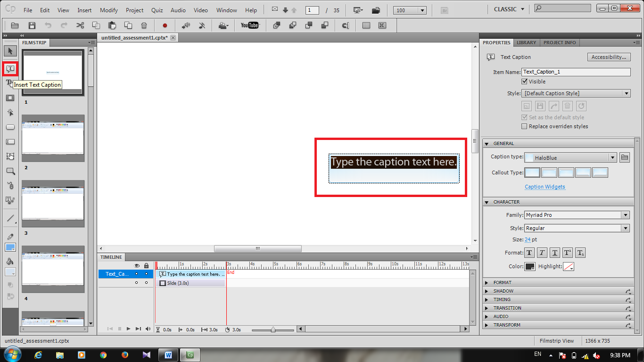
Task: Toggle the Visible checkbox
Action: point(524,82)
